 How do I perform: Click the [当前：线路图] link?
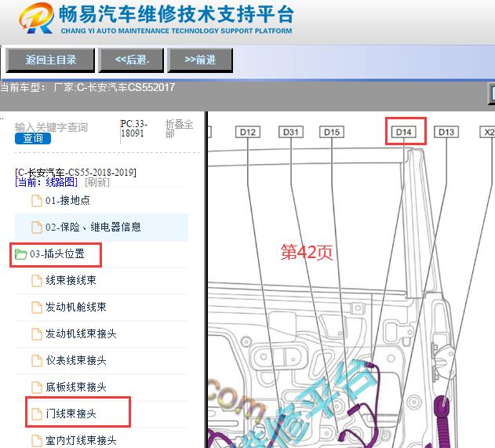(46, 182)
